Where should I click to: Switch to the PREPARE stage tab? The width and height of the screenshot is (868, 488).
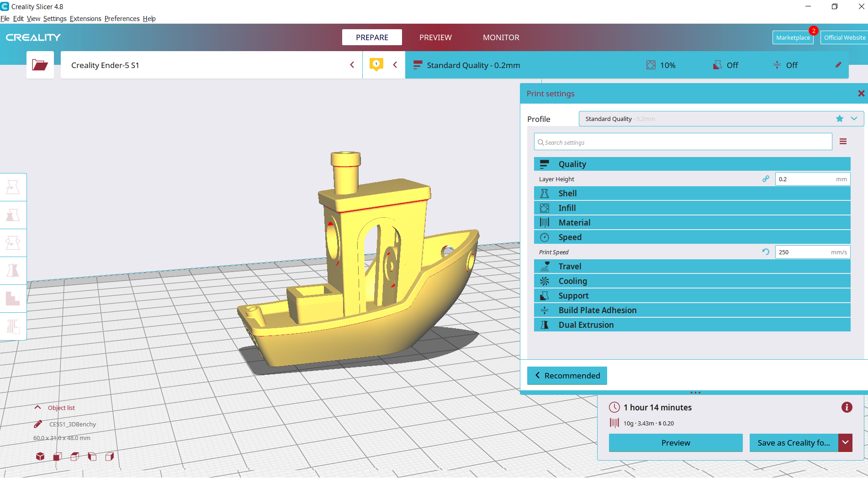372,37
